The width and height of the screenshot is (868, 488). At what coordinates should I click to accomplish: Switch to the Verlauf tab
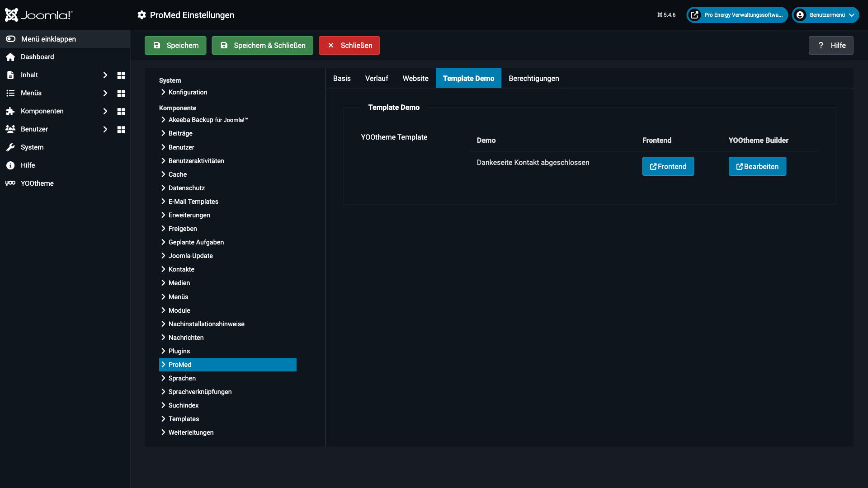coord(377,78)
